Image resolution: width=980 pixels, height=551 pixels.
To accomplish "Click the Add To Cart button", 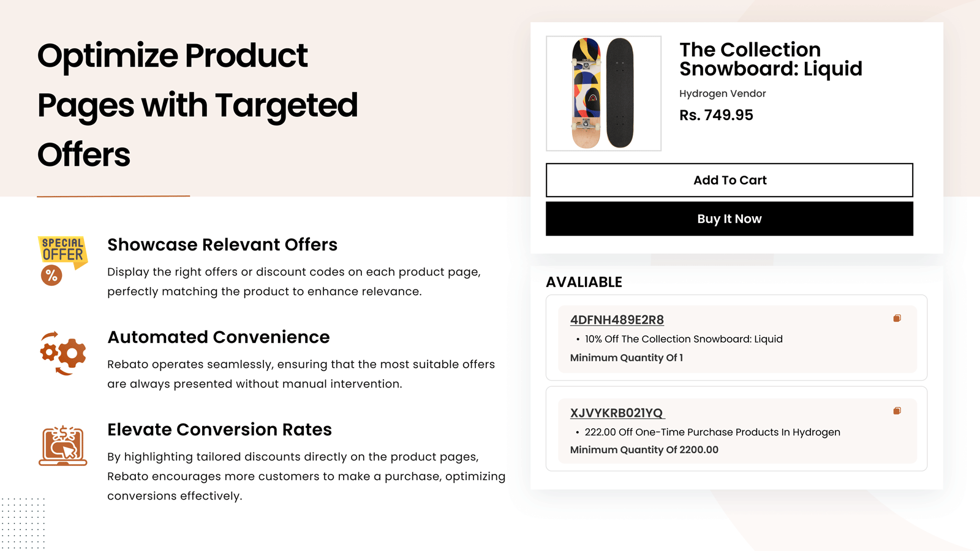I will point(729,180).
